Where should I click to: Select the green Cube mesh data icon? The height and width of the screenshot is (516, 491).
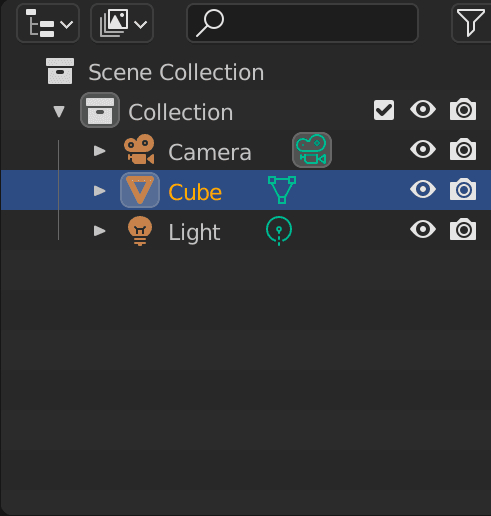(282, 190)
